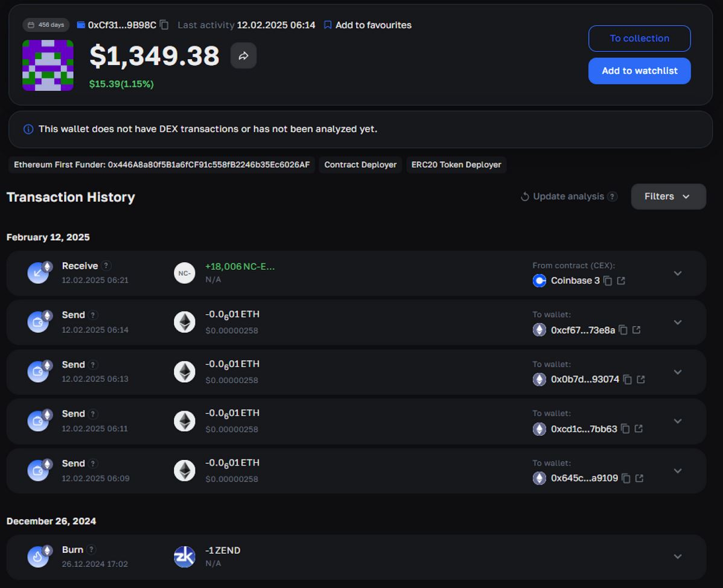The width and height of the screenshot is (723, 588).
Task: Click the 456 days age badge
Action: tap(46, 25)
